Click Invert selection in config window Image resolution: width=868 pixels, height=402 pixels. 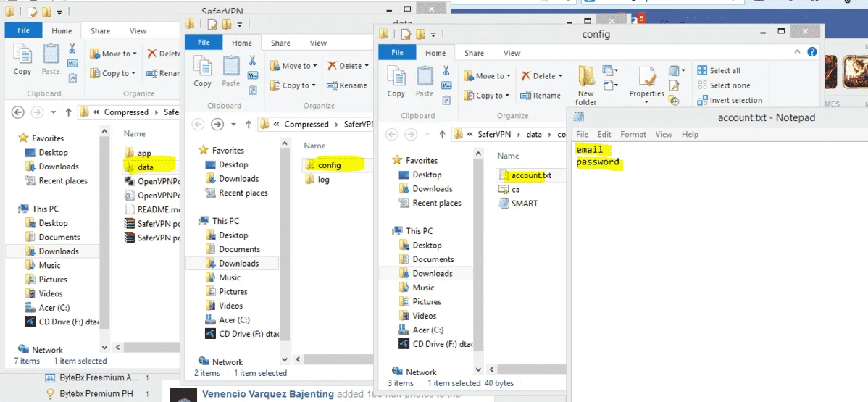tap(730, 100)
